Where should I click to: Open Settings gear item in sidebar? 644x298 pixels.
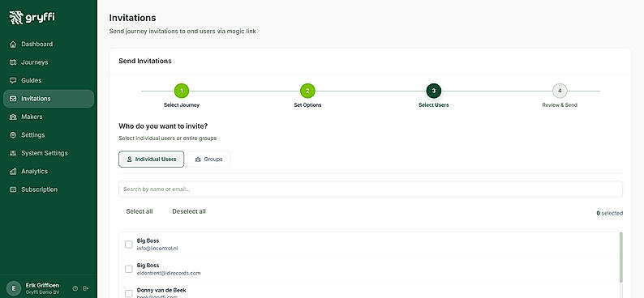click(13, 135)
